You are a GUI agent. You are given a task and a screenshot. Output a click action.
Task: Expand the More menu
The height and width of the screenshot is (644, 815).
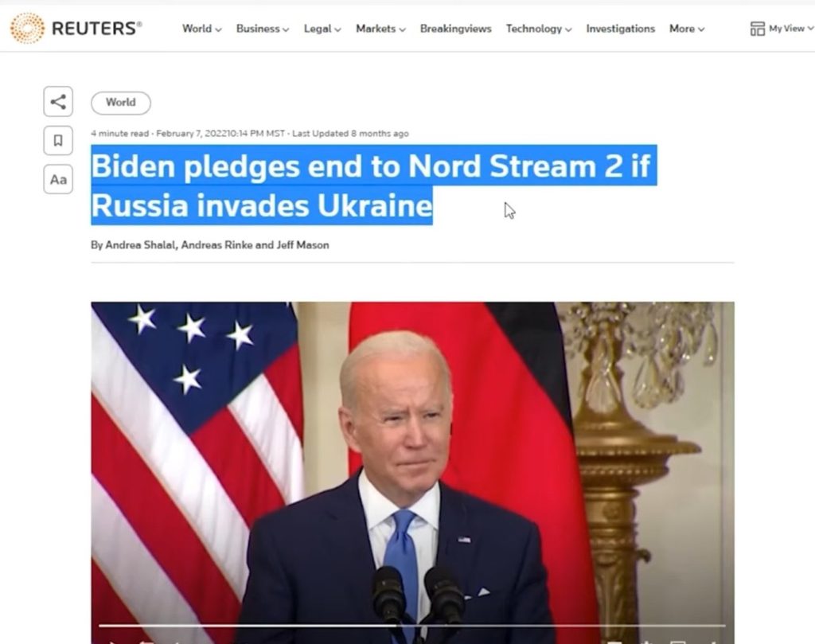[x=687, y=29]
